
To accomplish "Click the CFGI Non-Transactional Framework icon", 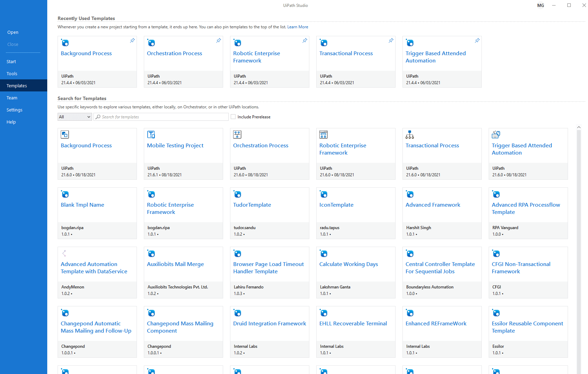I will click(x=496, y=254).
